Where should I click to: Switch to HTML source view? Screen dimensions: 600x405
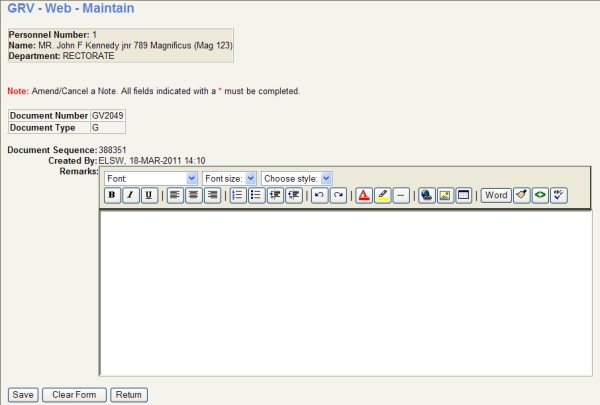click(x=540, y=196)
